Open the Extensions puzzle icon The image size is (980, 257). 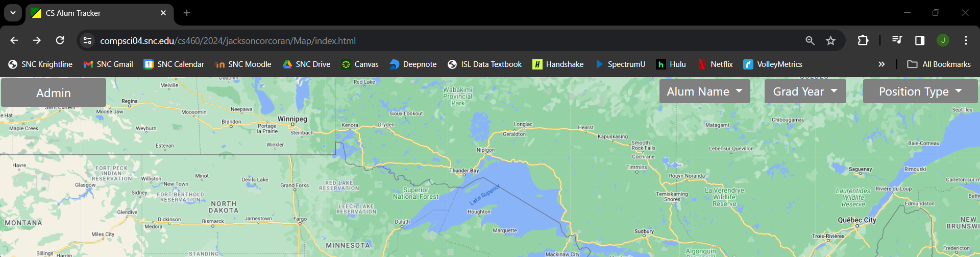[863, 40]
